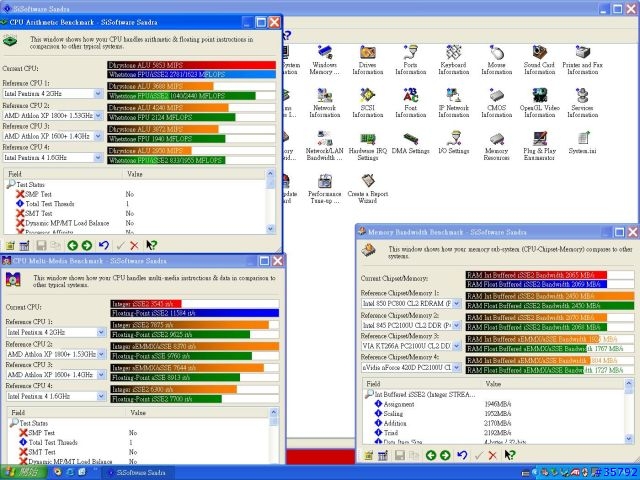Click Value column header in Memory Bandwidth list
640x480 pixels.
552,384
